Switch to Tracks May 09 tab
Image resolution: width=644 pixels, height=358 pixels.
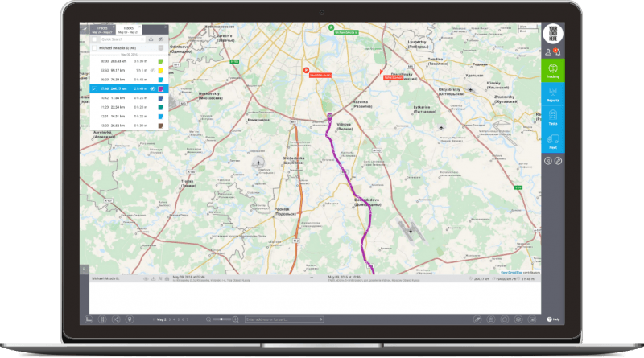[x=128, y=30]
